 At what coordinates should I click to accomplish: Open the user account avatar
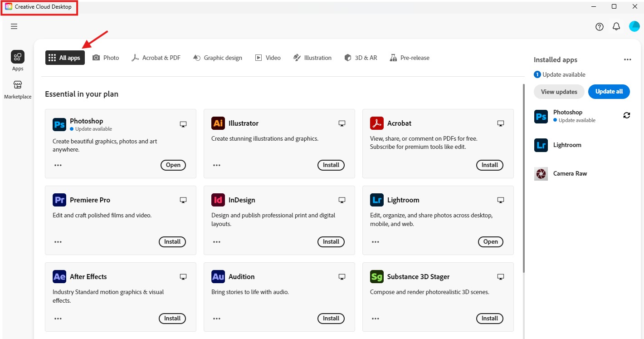[x=634, y=26]
